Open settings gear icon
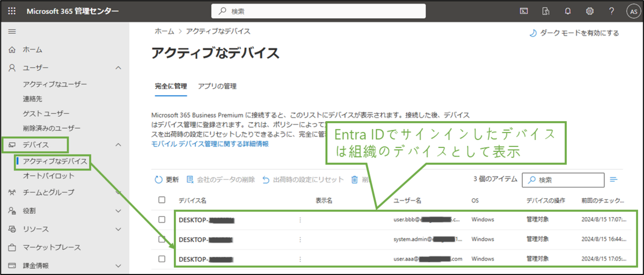 point(590,11)
